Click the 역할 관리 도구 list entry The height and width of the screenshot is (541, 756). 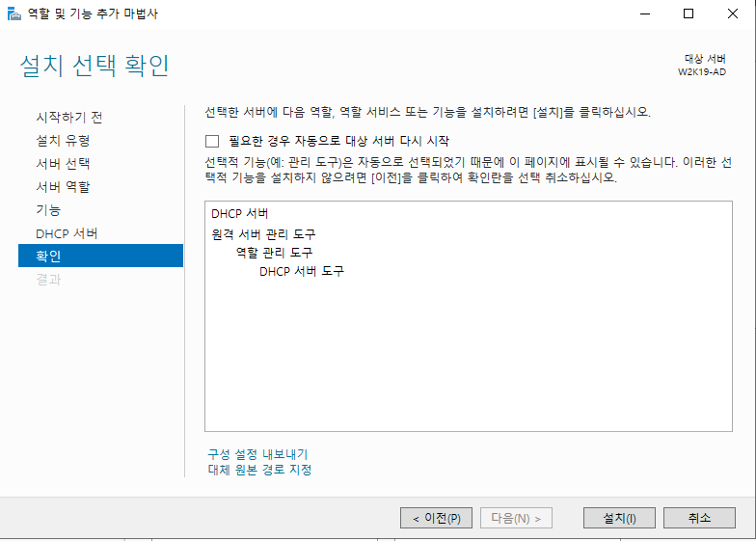coord(274,253)
